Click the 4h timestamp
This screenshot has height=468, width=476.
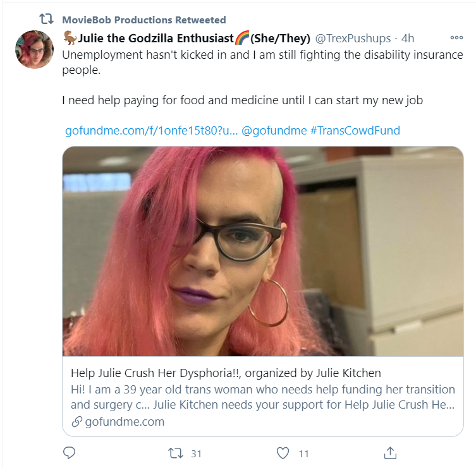[407, 39]
